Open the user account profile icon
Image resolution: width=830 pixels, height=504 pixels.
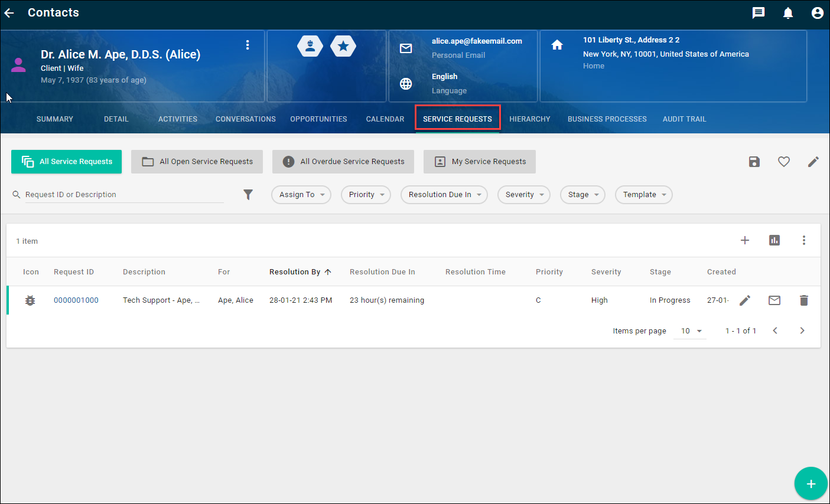coord(818,13)
